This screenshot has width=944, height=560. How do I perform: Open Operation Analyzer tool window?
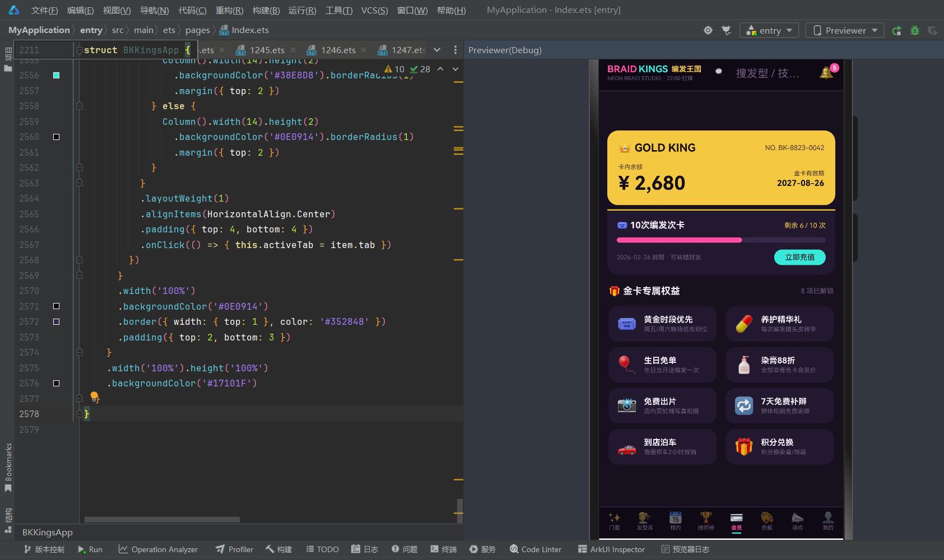point(158,549)
